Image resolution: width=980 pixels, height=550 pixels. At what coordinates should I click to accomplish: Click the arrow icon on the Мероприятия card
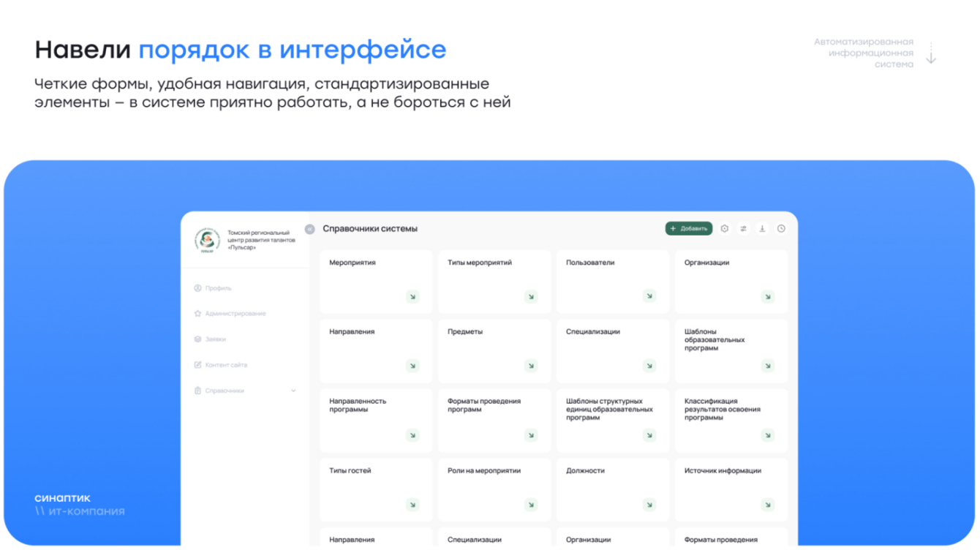pyautogui.click(x=412, y=296)
